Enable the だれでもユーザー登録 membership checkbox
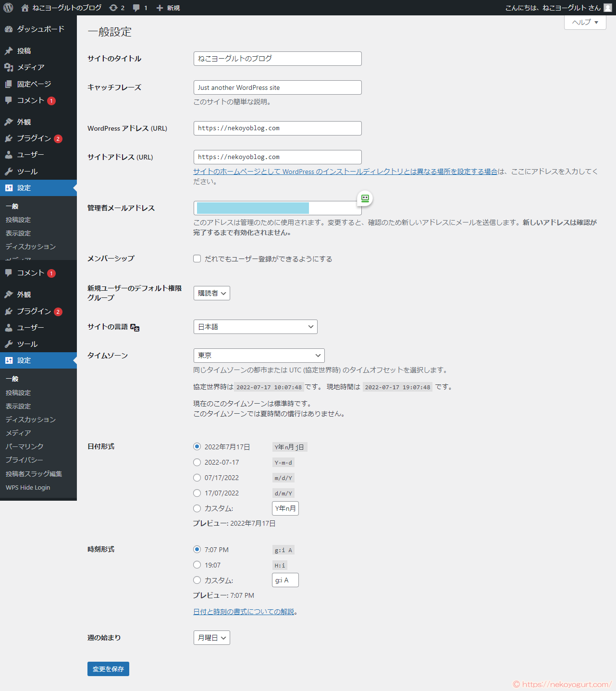Image resolution: width=616 pixels, height=691 pixels. (x=197, y=259)
